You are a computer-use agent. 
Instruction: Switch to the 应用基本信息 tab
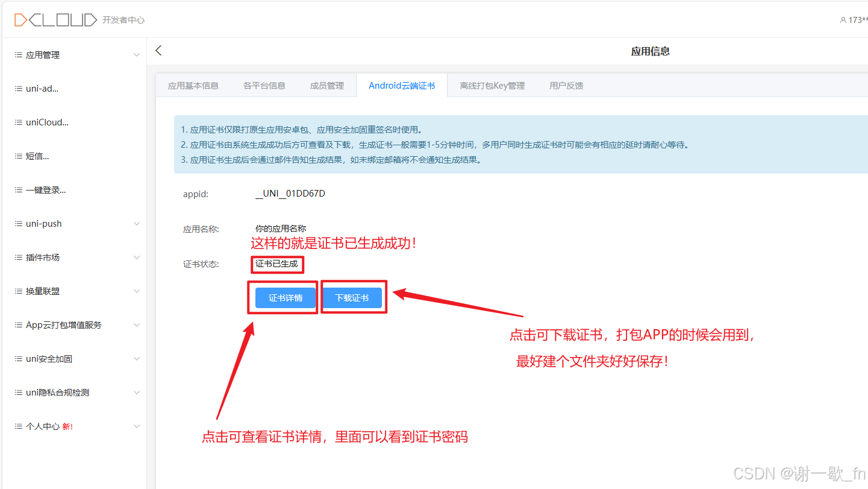click(x=193, y=86)
